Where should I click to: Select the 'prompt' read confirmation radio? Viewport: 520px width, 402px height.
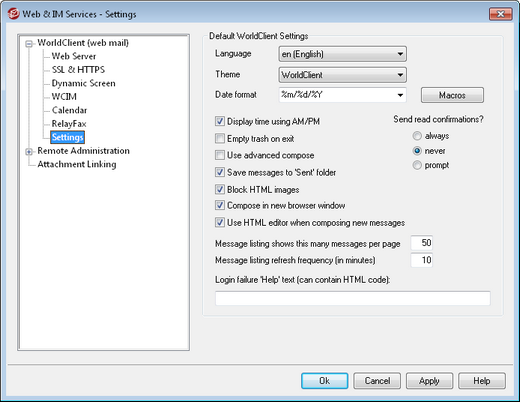pyautogui.click(x=417, y=165)
